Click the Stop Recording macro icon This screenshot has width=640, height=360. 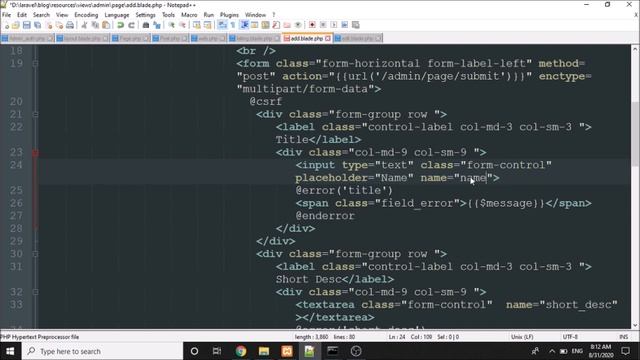323,25
